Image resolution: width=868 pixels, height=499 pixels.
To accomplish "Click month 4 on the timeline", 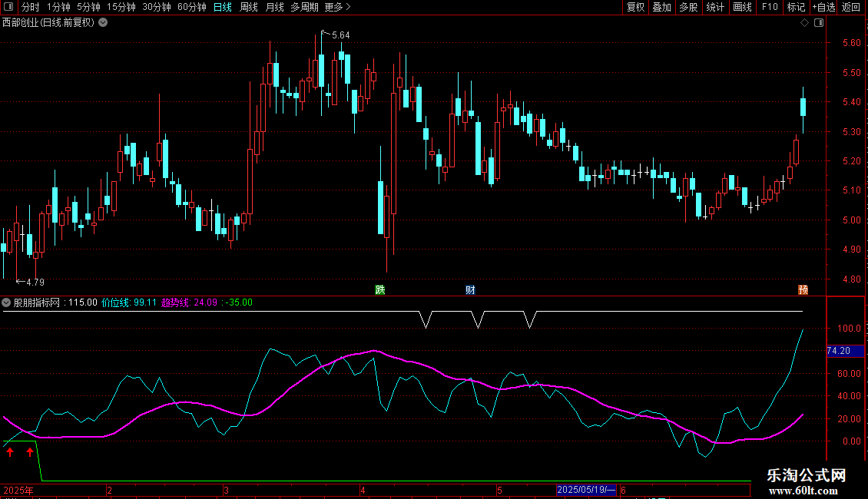I will coord(363,490).
